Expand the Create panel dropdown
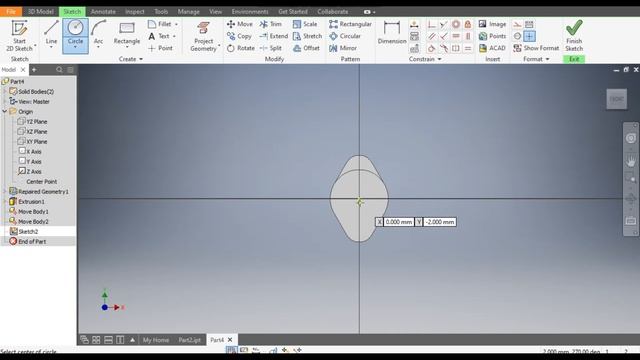The height and width of the screenshot is (360, 640). tap(141, 59)
